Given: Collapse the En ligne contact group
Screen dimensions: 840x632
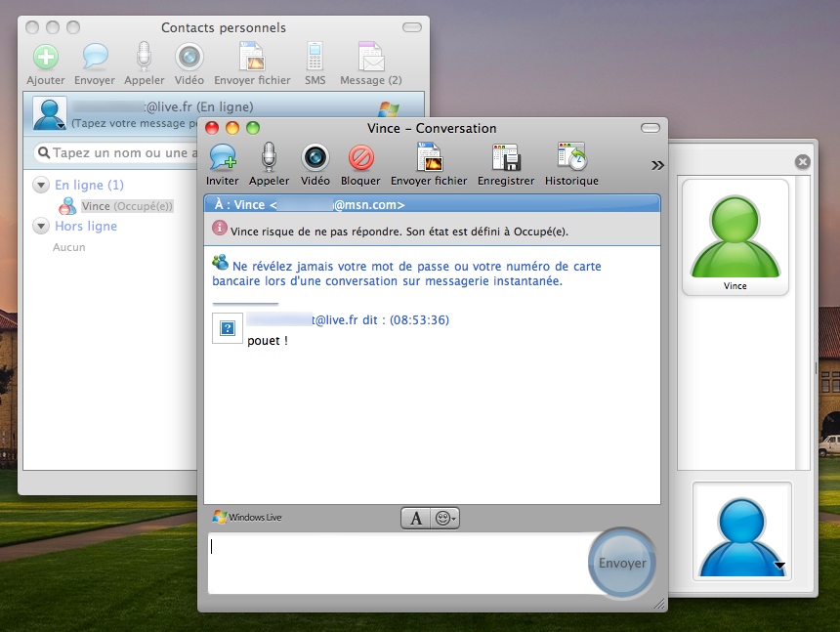Looking at the screenshot, I should click(x=41, y=185).
